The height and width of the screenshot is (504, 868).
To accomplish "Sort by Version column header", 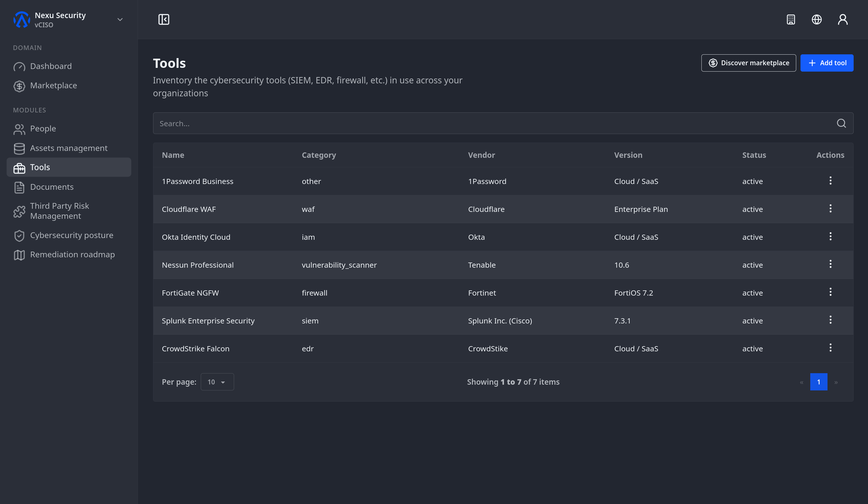I will (x=628, y=155).
